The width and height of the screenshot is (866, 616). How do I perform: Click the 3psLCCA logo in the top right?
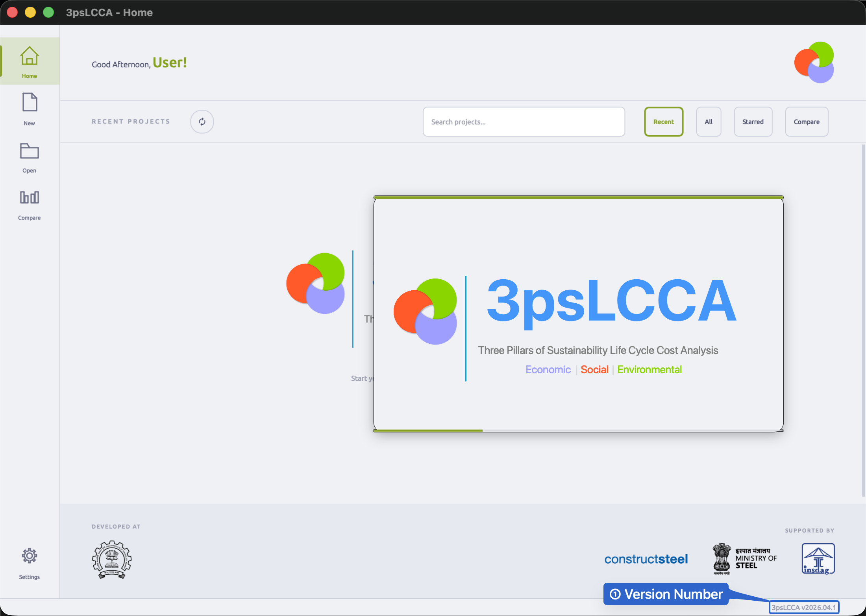814,62
